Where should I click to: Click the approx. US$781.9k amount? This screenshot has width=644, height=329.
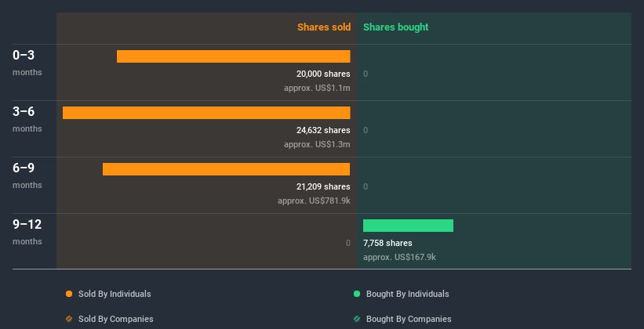314,201
